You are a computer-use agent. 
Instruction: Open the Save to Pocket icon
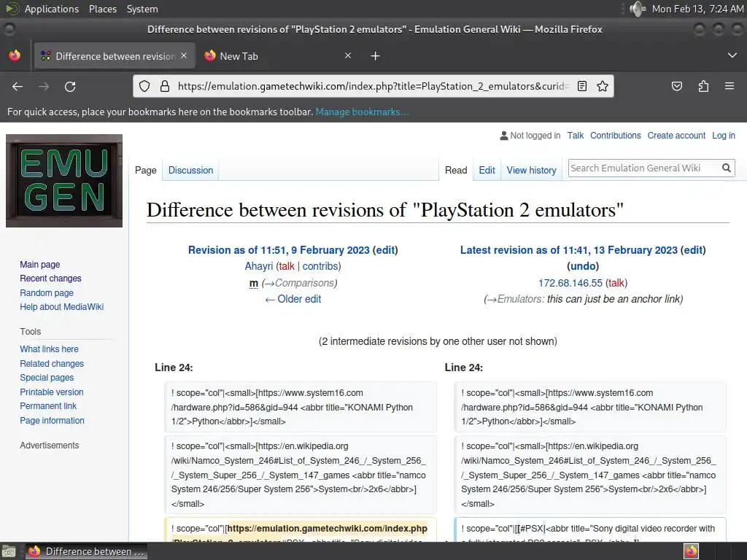point(676,86)
